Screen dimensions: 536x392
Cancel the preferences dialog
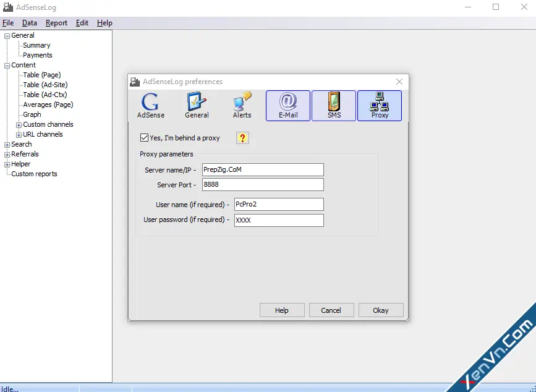pos(331,310)
